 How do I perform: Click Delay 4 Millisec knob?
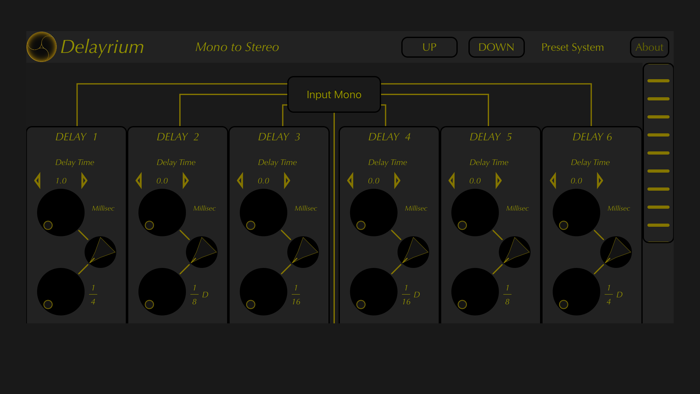pyautogui.click(x=374, y=212)
